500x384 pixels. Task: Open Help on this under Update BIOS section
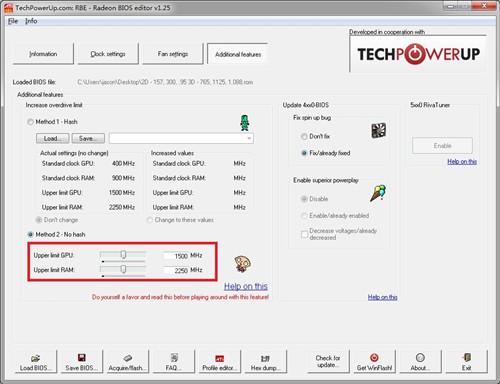382,297
